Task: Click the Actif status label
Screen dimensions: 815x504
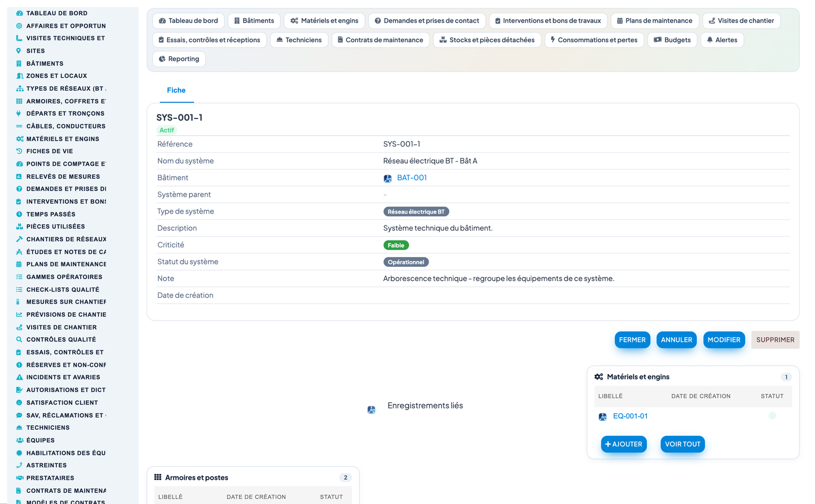Action: pyautogui.click(x=166, y=130)
